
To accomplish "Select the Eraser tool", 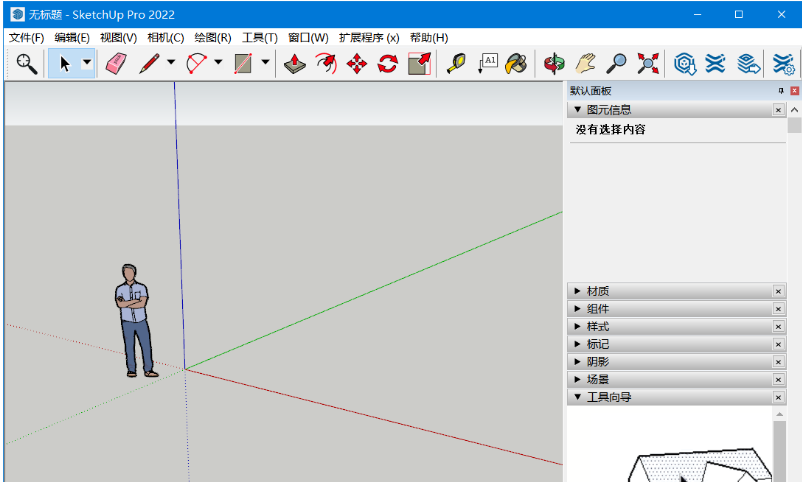I will (117, 64).
